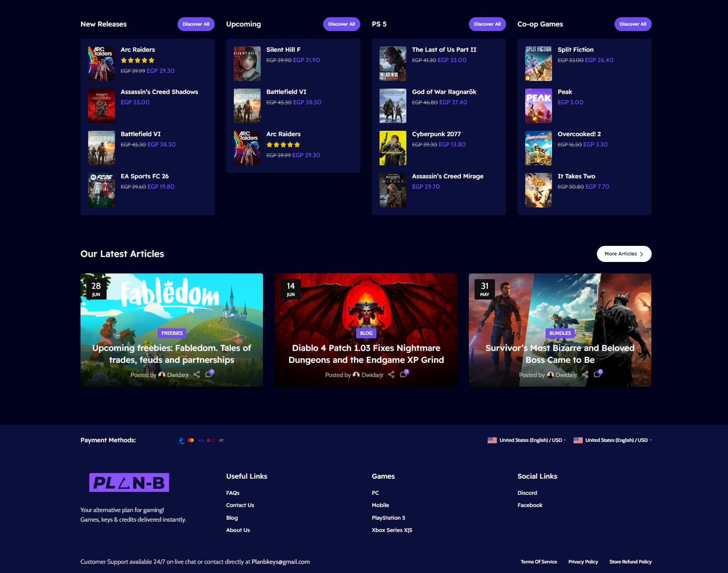Screen dimensions: 728x573
Task: Open the Overcooked! 2 cover thumbnail
Action: click(x=539, y=148)
